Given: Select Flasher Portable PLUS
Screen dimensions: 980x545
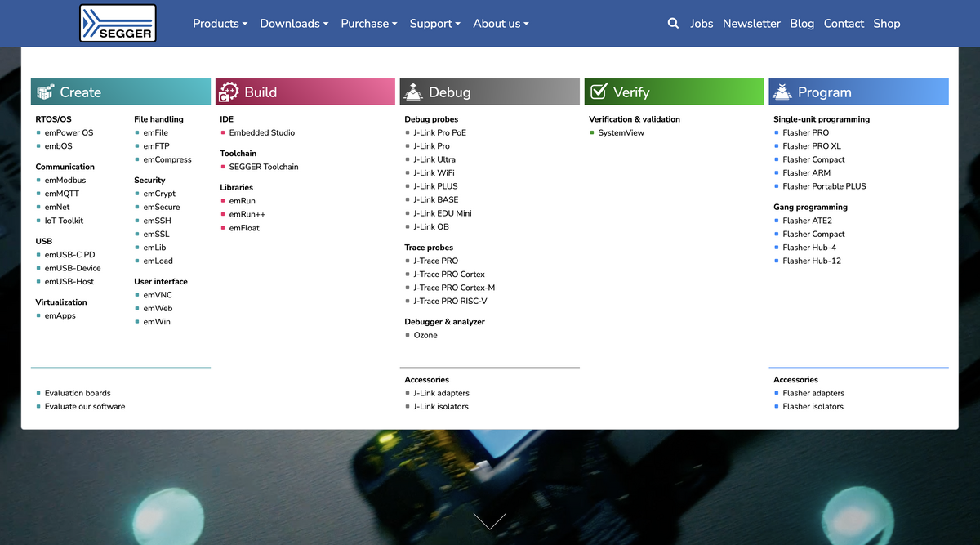Looking at the screenshot, I should coord(824,186).
